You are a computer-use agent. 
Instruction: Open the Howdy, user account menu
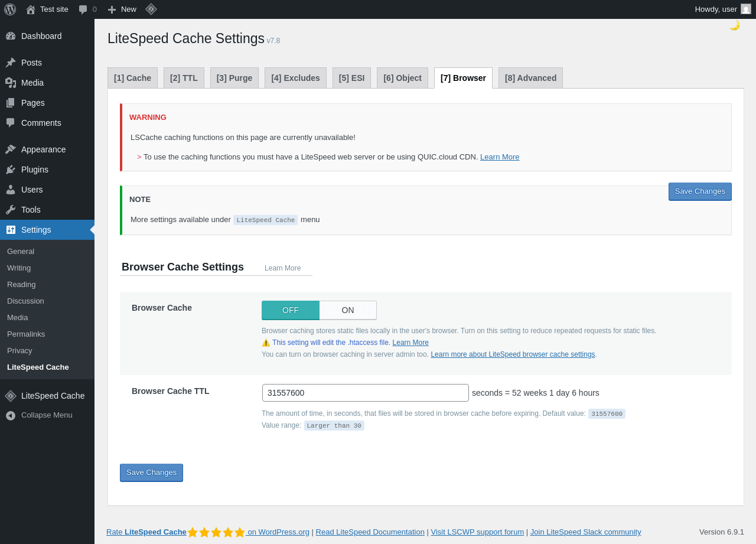[722, 9]
